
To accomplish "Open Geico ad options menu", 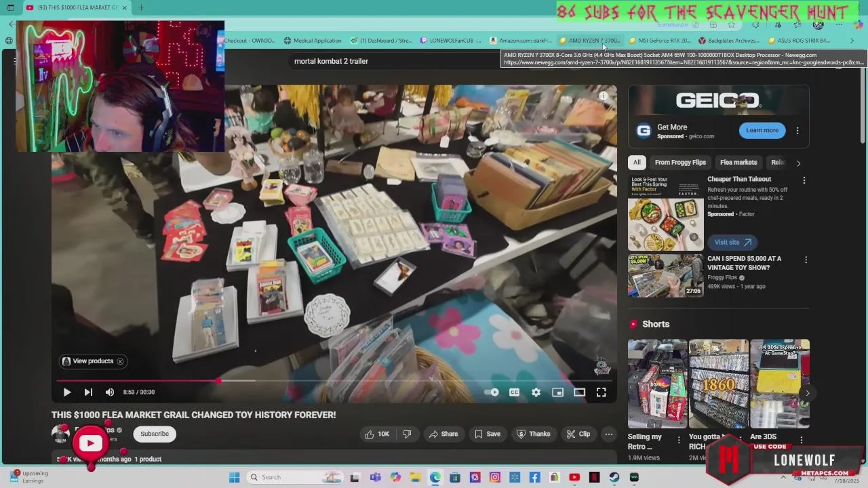I will click(797, 131).
